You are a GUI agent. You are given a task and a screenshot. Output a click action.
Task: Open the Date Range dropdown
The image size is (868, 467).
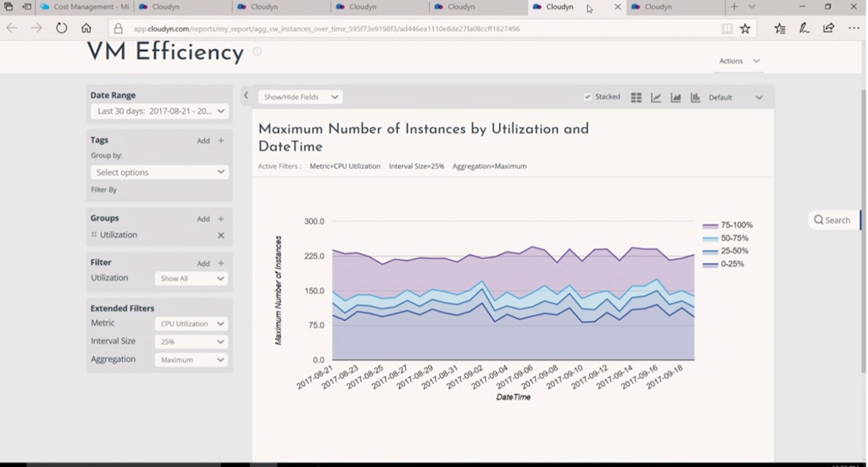coord(160,111)
